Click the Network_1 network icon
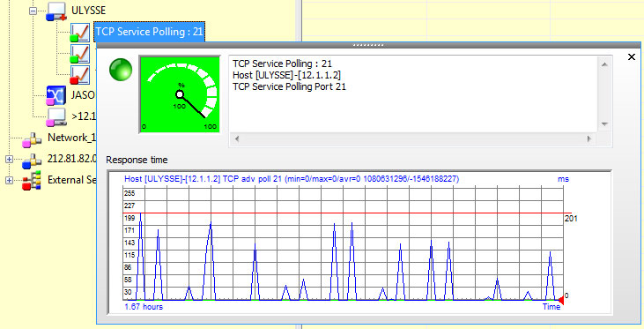 click(x=32, y=139)
